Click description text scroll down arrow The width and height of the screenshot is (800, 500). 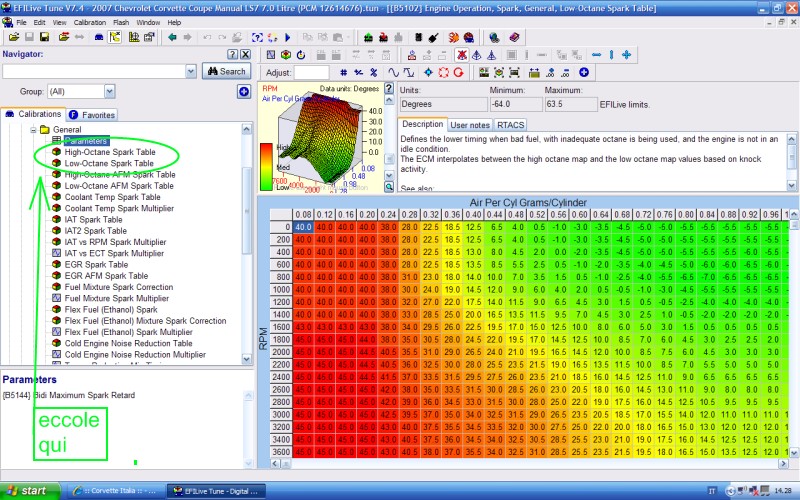point(791,185)
